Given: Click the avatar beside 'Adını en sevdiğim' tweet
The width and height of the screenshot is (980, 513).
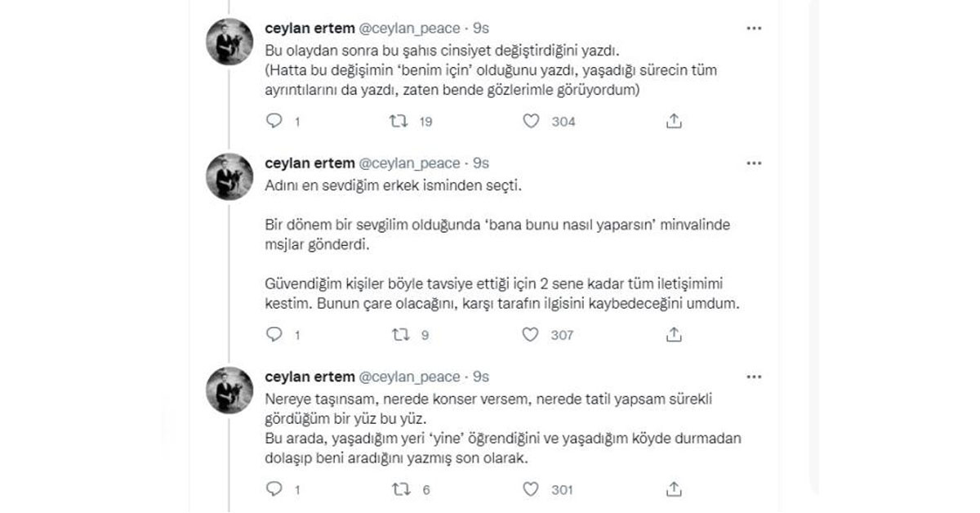Looking at the screenshot, I should point(229,176).
